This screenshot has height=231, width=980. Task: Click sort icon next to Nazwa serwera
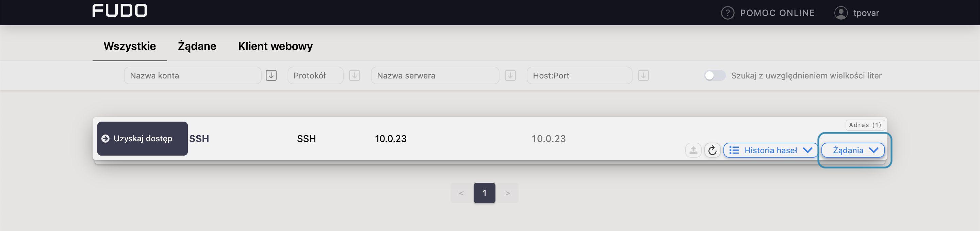[510, 76]
